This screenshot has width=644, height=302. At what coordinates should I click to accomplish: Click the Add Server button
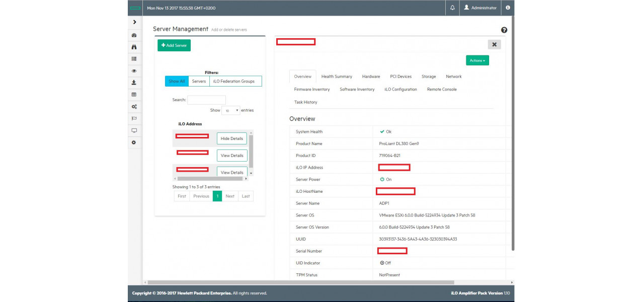click(174, 45)
